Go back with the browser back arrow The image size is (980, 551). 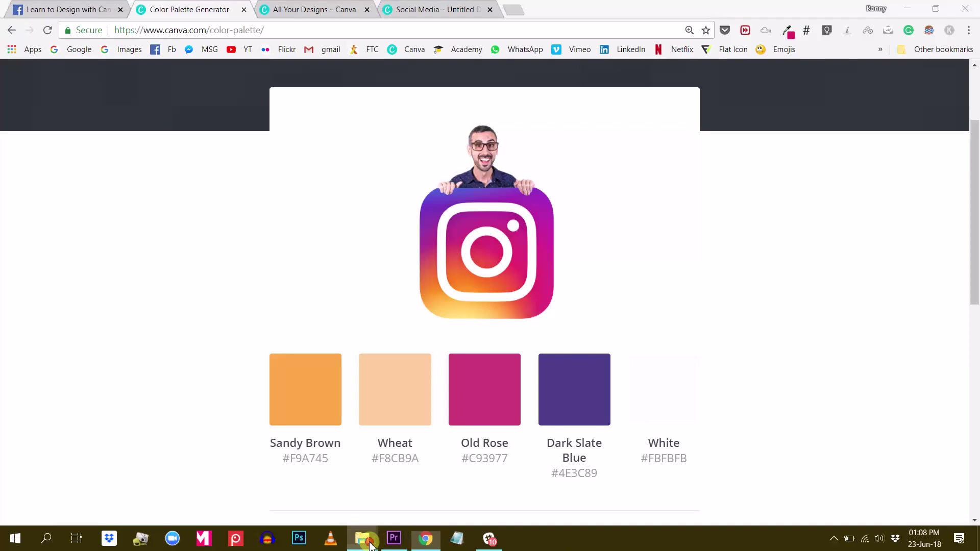12,30
